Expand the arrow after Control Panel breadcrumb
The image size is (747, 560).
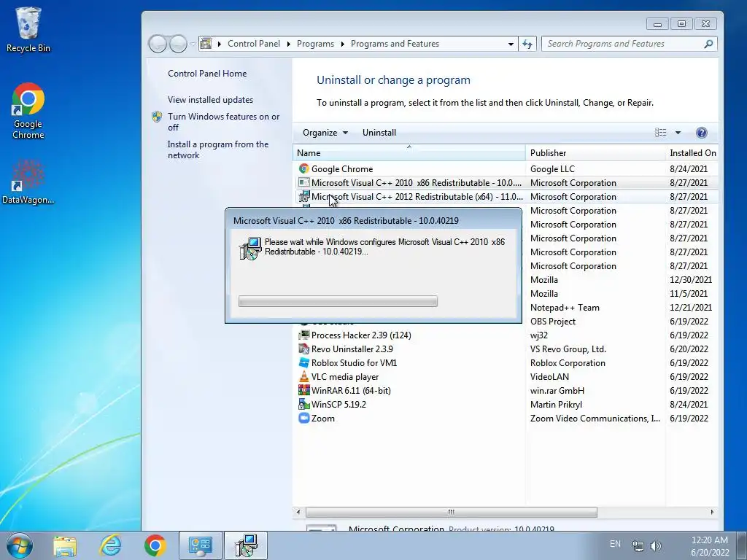click(289, 44)
